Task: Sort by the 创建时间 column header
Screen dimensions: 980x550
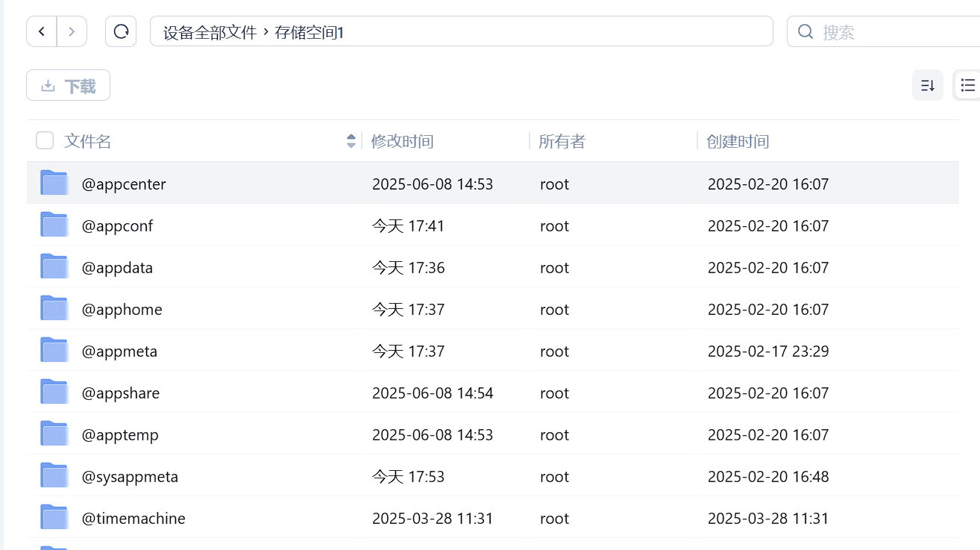Action: 738,141
